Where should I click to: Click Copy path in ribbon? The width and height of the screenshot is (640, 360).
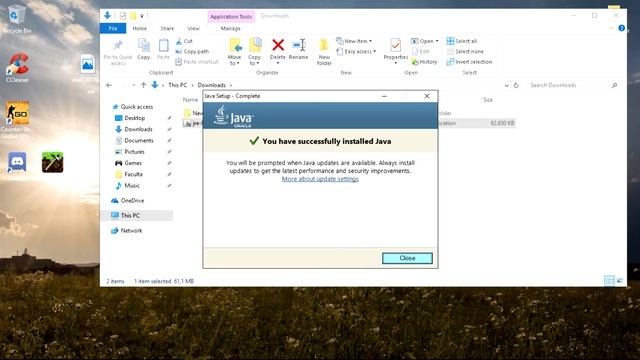coord(192,51)
